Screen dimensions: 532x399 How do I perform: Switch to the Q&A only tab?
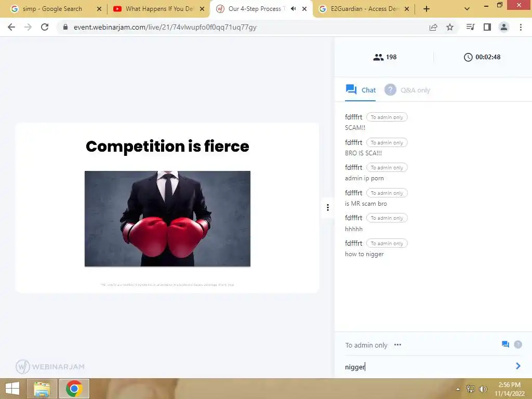(x=407, y=90)
